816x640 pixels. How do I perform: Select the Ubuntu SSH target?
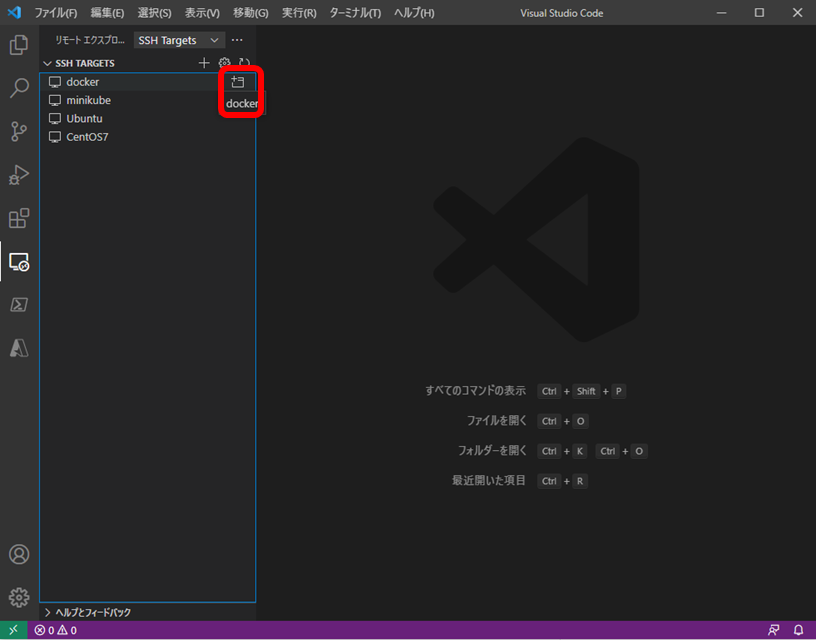pyautogui.click(x=148, y=119)
